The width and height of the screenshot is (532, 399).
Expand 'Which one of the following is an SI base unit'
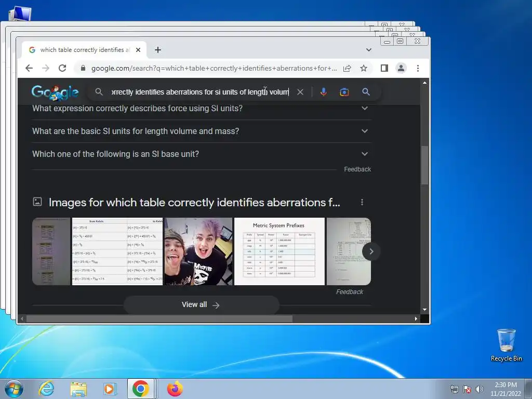202,154
